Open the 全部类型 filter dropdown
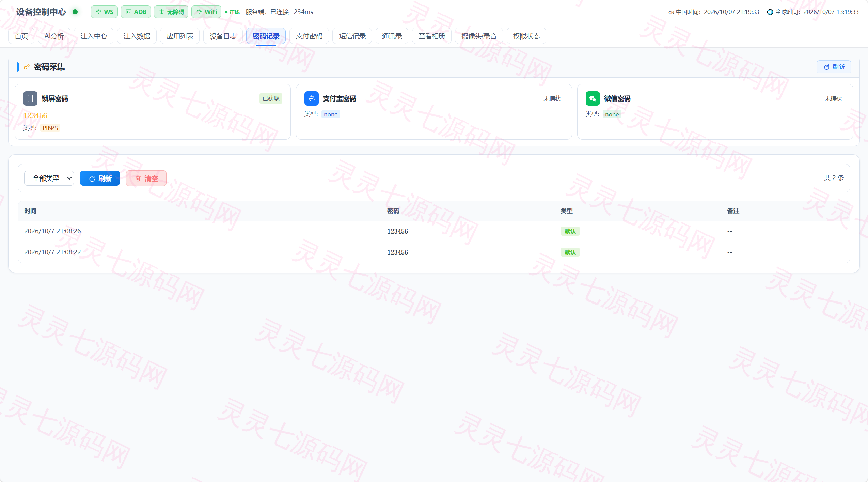Viewport: 868px width, 482px height. click(49, 178)
